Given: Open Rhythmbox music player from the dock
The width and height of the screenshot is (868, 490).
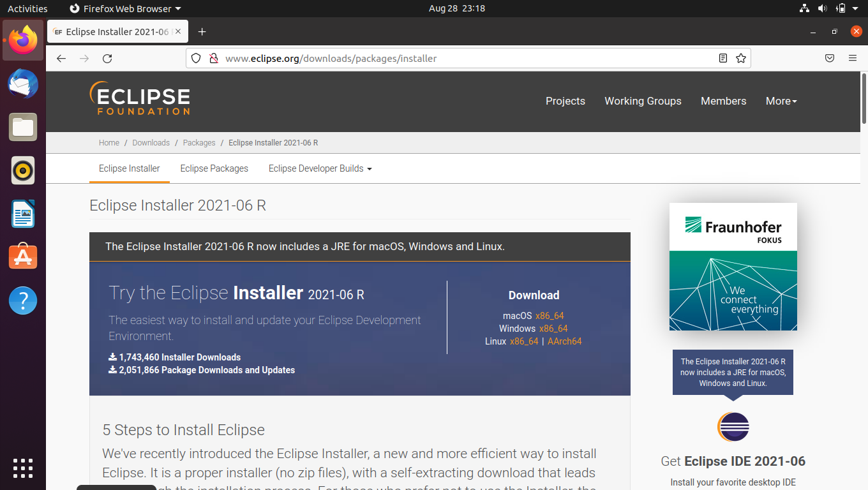Looking at the screenshot, I should (22, 170).
